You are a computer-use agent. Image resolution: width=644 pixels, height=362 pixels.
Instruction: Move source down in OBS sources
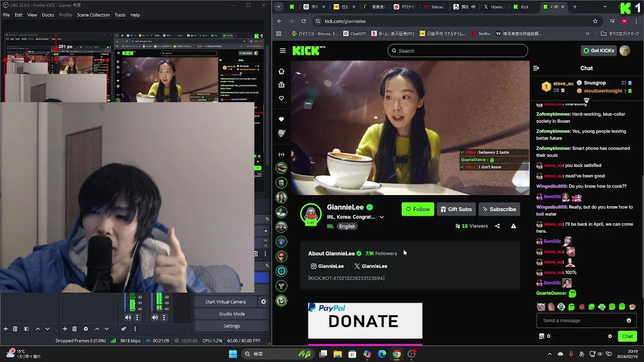pos(106,329)
